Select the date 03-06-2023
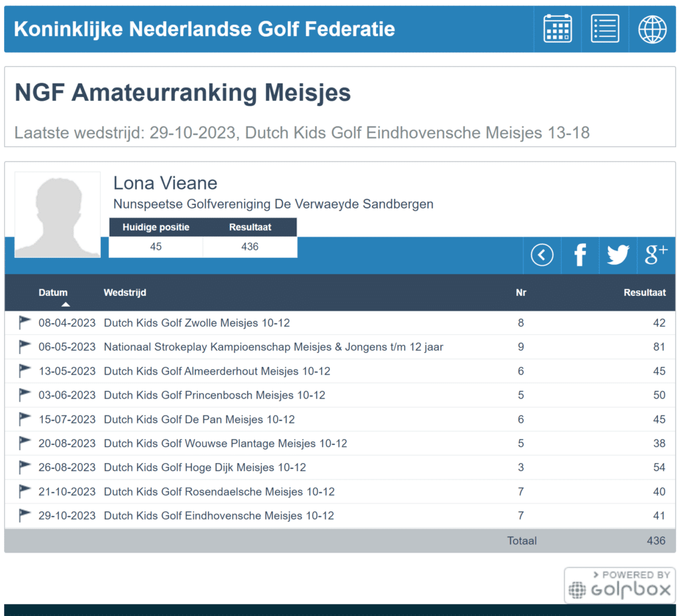This screenshot has height=616, width=684. coord(67,395)
